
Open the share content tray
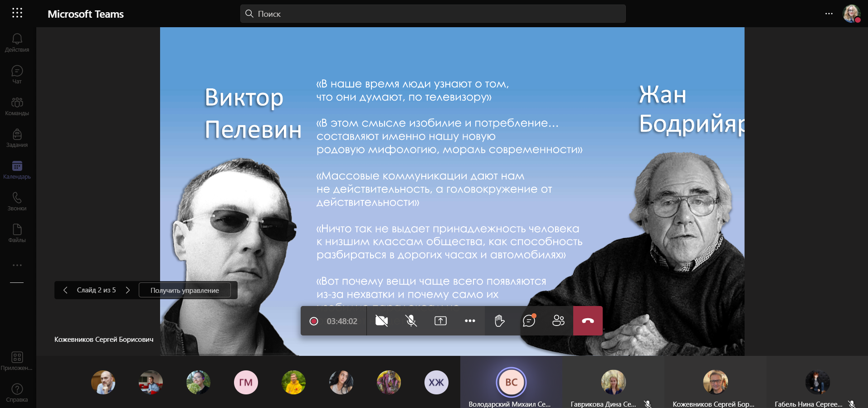[x=440, y=321]
